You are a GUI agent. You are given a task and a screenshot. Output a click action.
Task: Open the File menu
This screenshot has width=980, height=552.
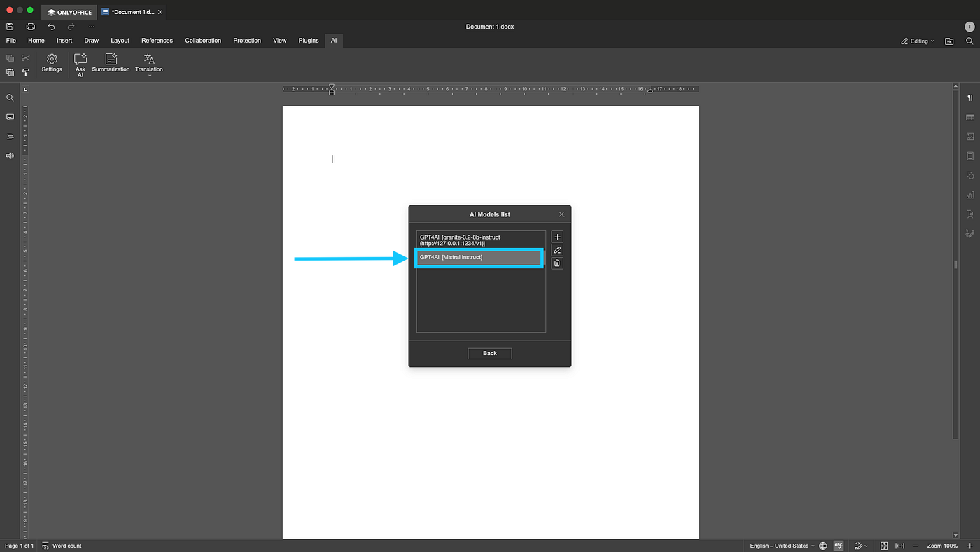point(11,41)
